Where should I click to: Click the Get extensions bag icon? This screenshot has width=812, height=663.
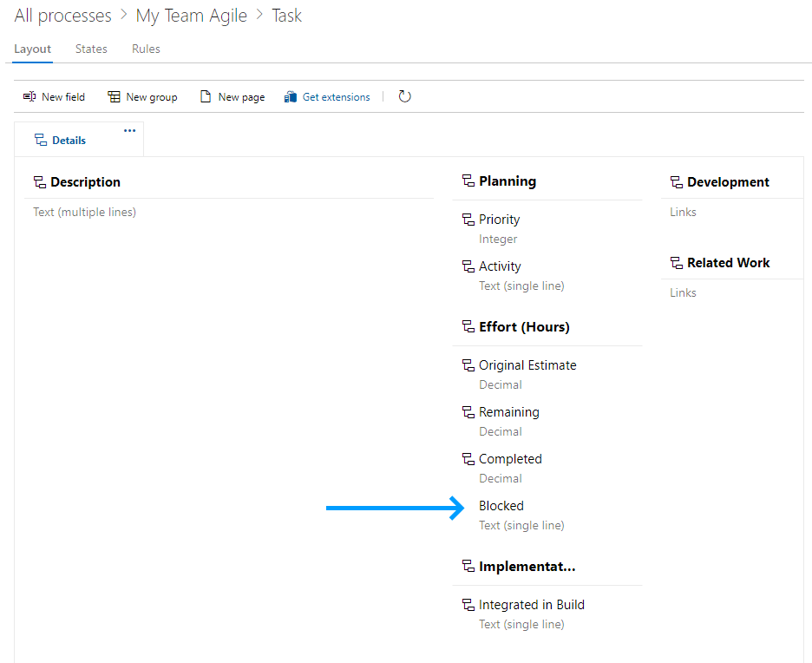(x=291, y=97)
